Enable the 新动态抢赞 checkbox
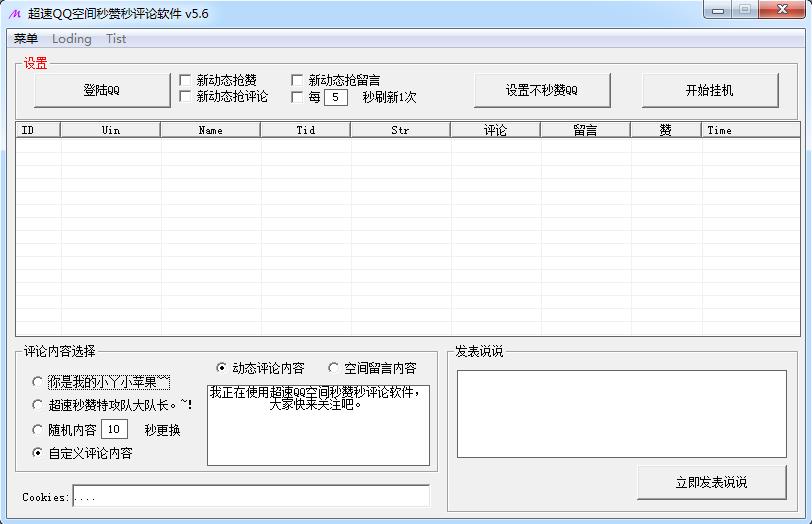812x524 pixels. click(185, 80)
